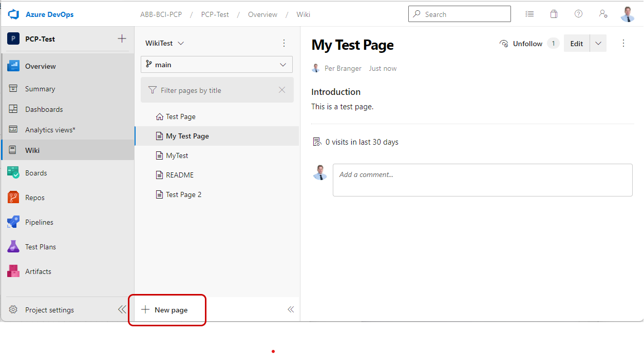This screenshot has width=644, height=354.
Task: Open the main branch selector
Action: 217,65
